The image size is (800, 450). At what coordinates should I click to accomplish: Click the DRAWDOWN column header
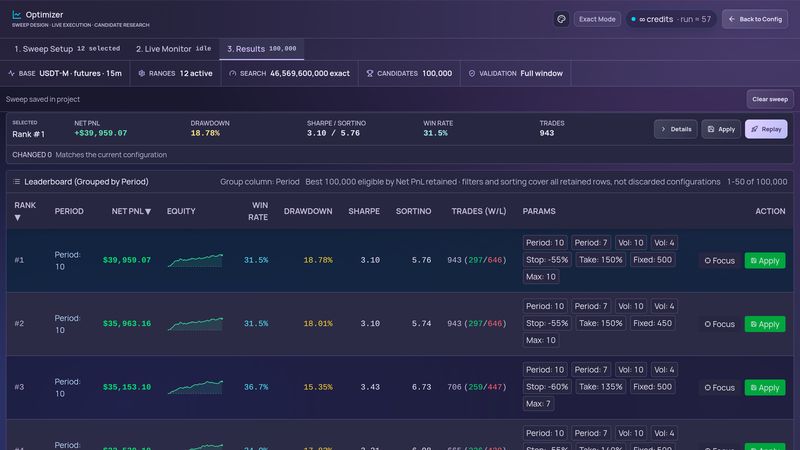pyautogui.click(x=308, y=211)
